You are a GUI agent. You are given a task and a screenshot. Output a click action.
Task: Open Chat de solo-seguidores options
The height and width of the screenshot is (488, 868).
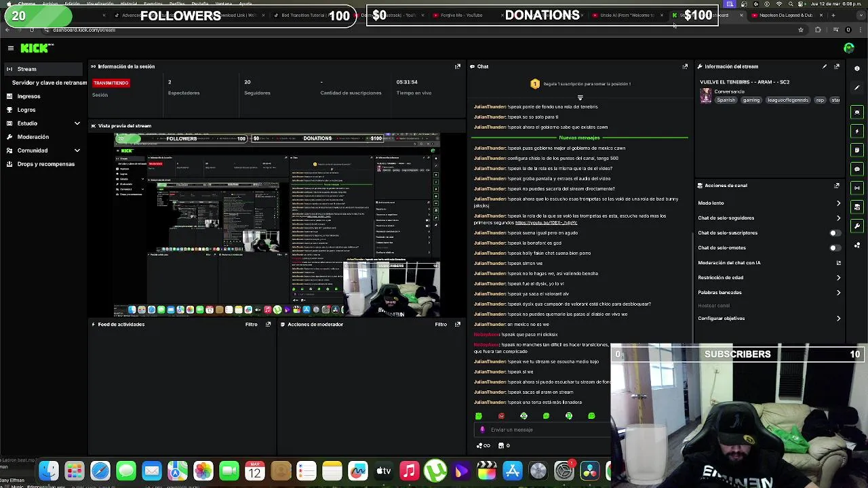click(x=770, y=218)
